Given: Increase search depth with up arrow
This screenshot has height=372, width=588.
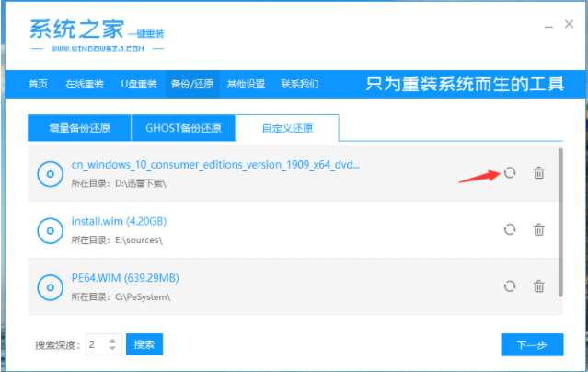Looking at the screenshot, I should 113,340.
